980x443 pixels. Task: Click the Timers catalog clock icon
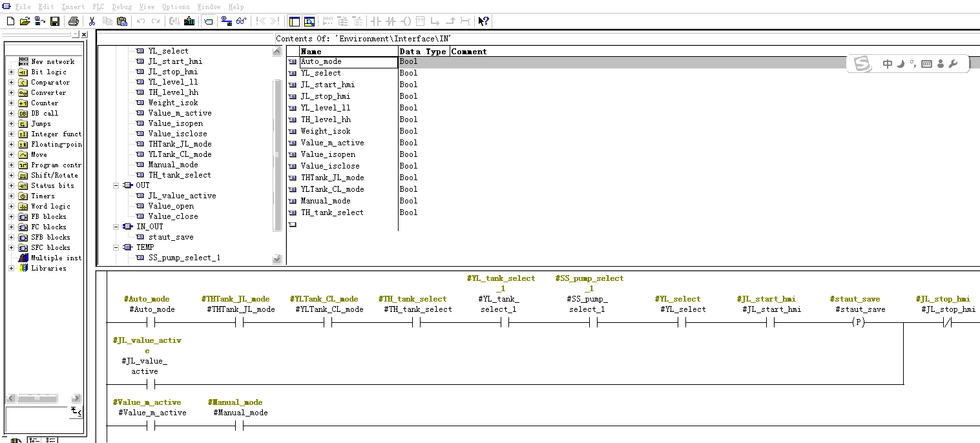(23, 196)
